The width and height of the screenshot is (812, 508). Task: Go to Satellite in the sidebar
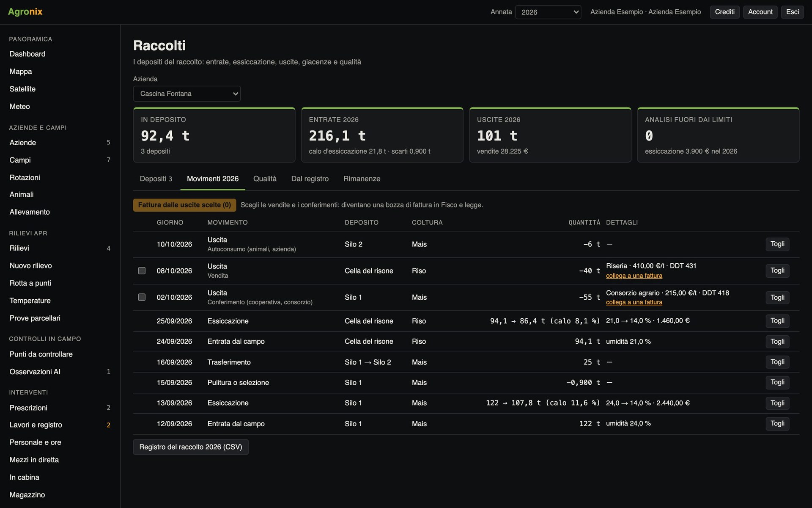[x=60, y=89]
